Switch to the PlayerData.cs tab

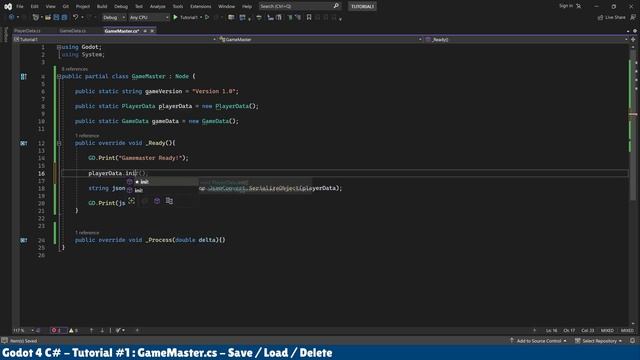pyautogui.click(x=27, y=31)
